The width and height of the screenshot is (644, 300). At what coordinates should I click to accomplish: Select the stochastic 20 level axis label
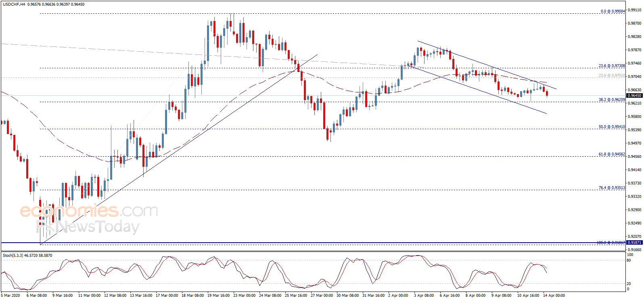click(x=629, y=284)
